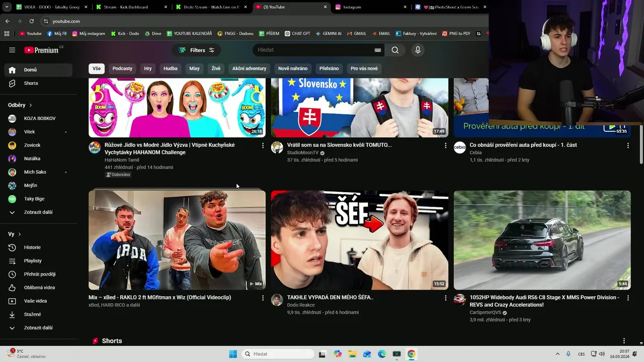Open options menu for Audi RS6 video
Viewport: 644px width, 362px height.
click(x=628, y=298)
